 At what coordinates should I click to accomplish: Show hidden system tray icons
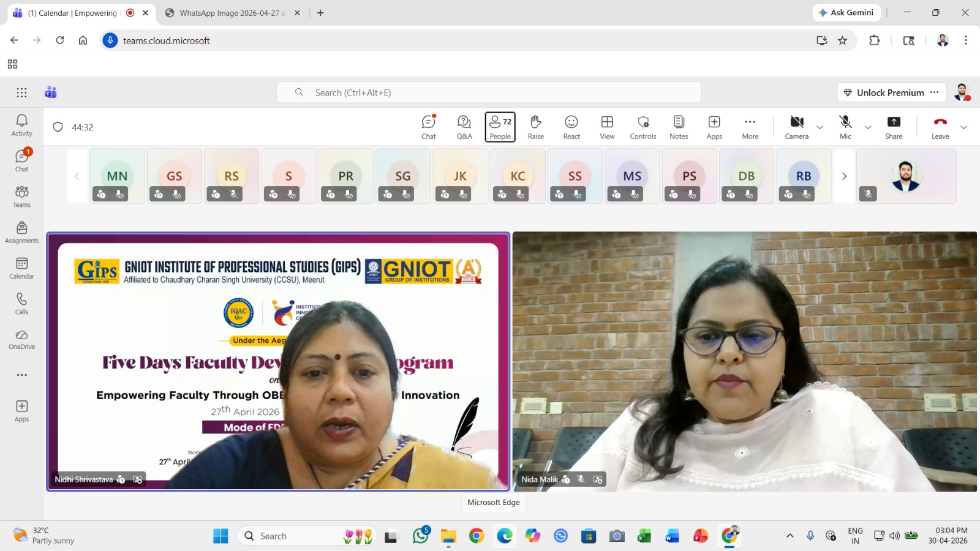click(790, 536)
